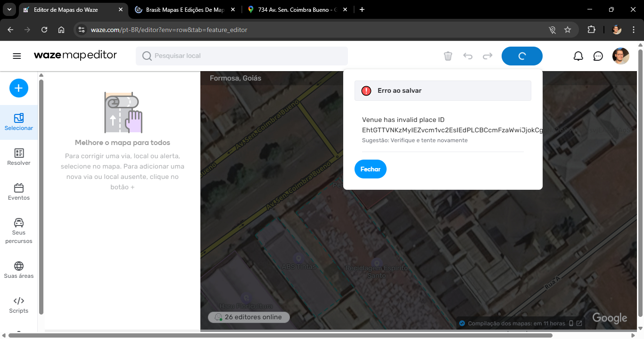Click the Fechar button in error dialog
The height and width of the screenshot is (339, 644).
click(x=370, y=169)
